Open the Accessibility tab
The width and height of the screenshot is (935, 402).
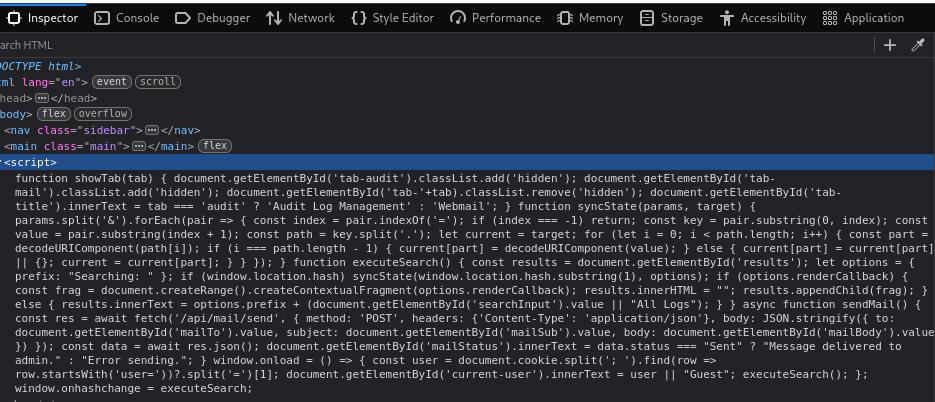[x=763, y=18]
